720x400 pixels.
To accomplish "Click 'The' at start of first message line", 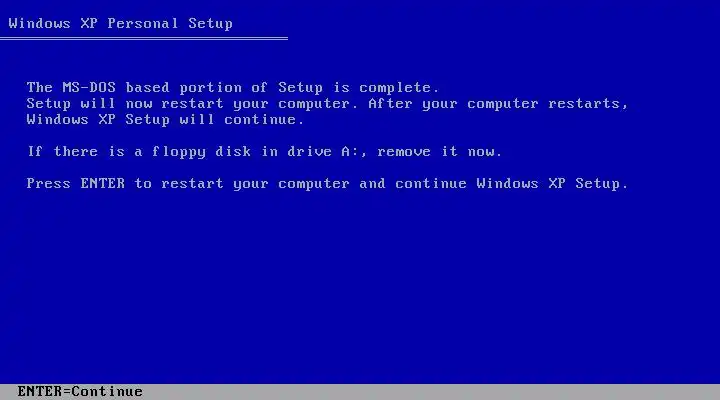I will 39,87.
